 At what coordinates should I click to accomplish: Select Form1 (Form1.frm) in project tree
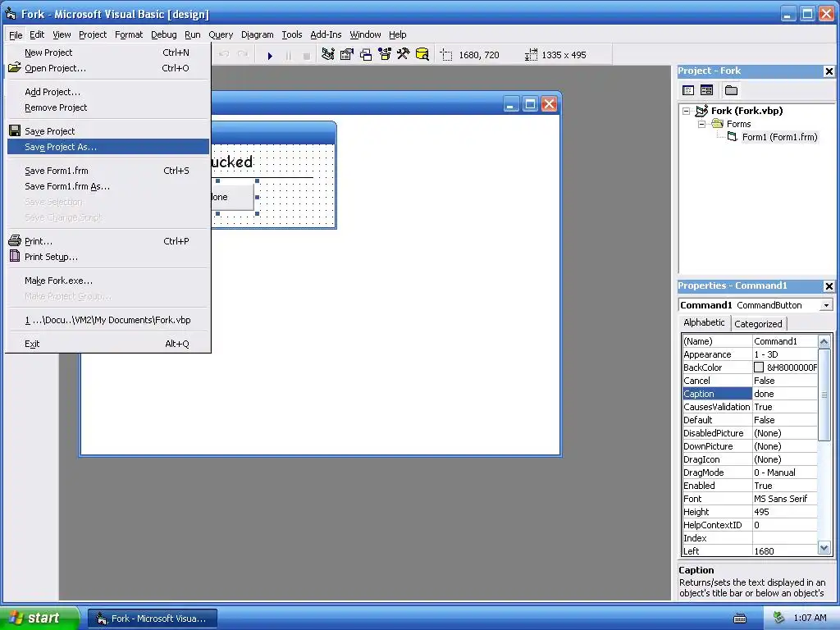779,137
